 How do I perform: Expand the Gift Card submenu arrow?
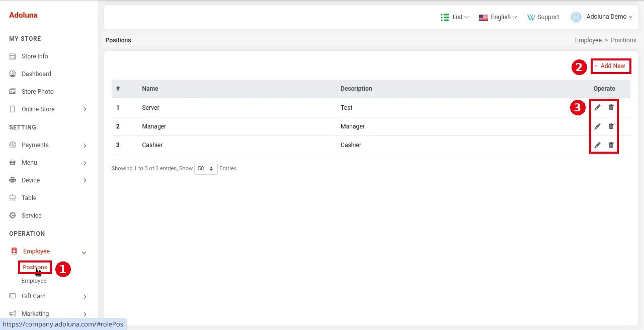click(85, 296)
